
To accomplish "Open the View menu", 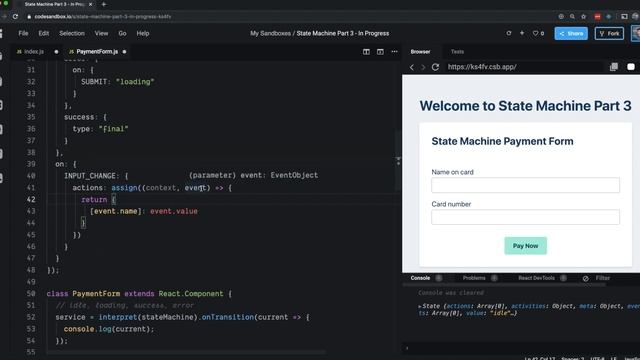I will click(101, 33).
